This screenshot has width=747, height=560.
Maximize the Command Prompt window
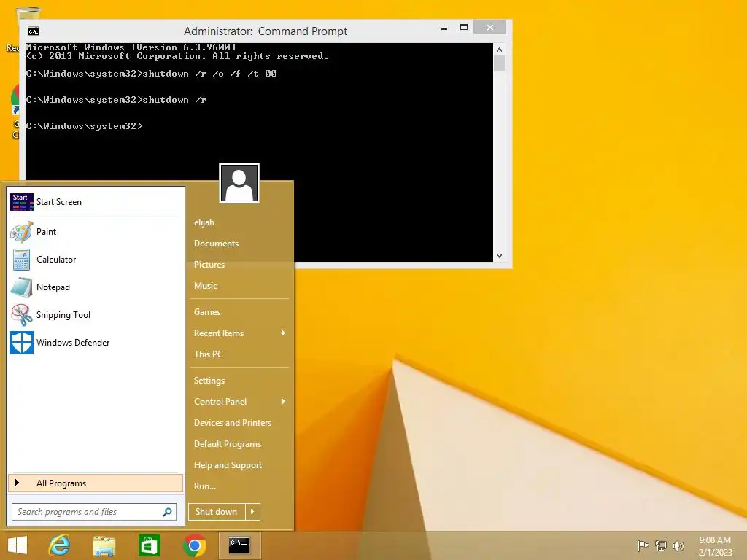click(463, 28)
